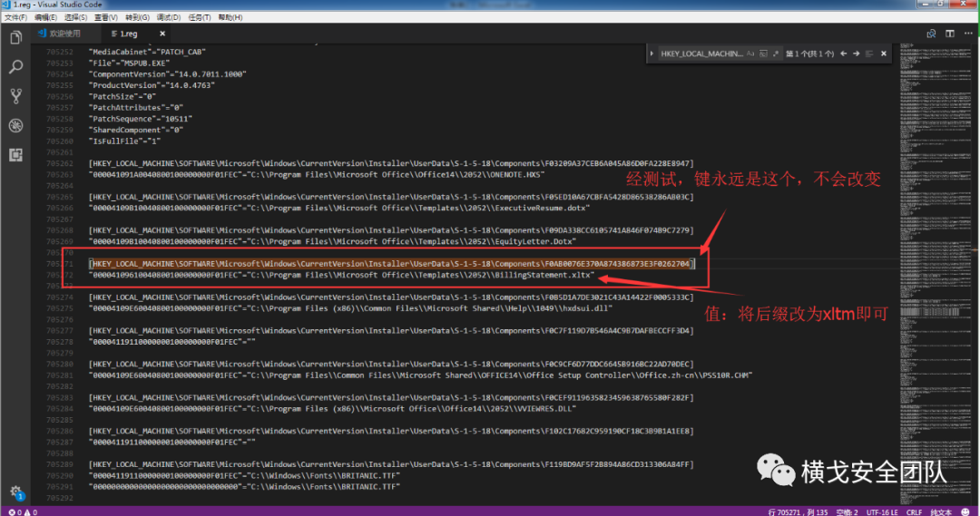Open the Search view in sidebar
This screenshot has width=980, height=516.
[15, 67]
